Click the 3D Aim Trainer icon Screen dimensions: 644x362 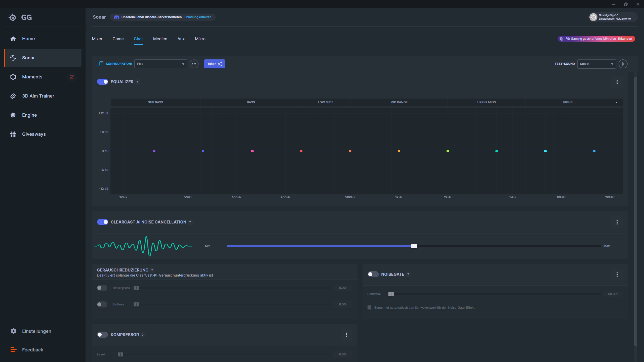(13, 96)
